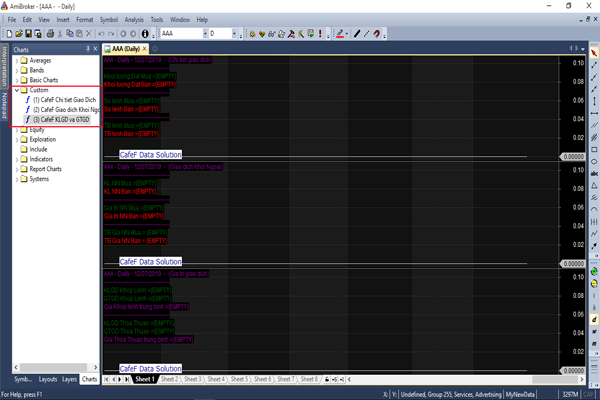Jump to first sheet with arrow button

tap(106, 379)
